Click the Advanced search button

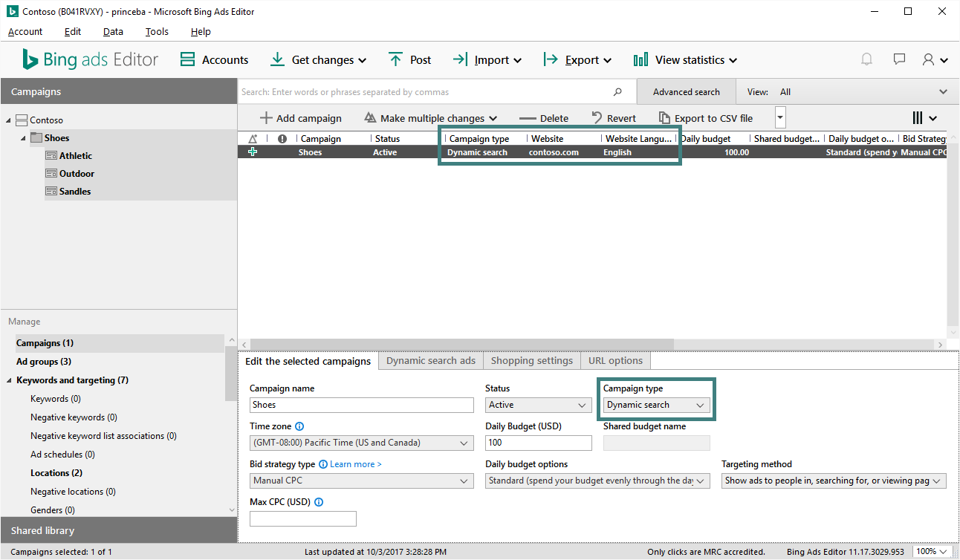click(x=687, y=92)
